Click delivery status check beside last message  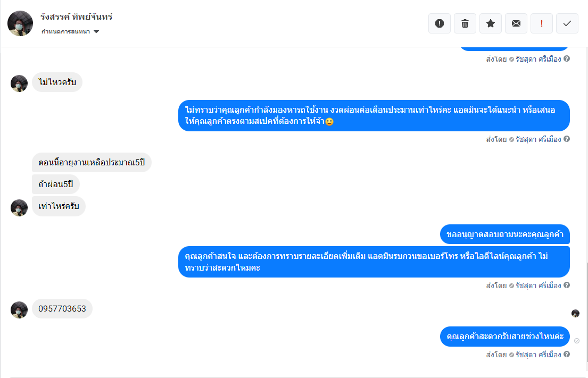coord(577,341)
